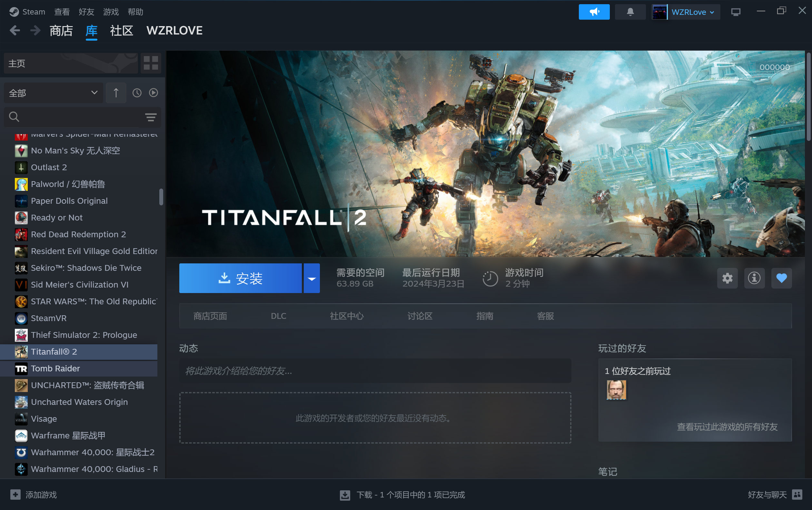Show Titanfall 2 info panel icon
The height and width of the screenshot is (510, 812).
(x=754, y=278)
